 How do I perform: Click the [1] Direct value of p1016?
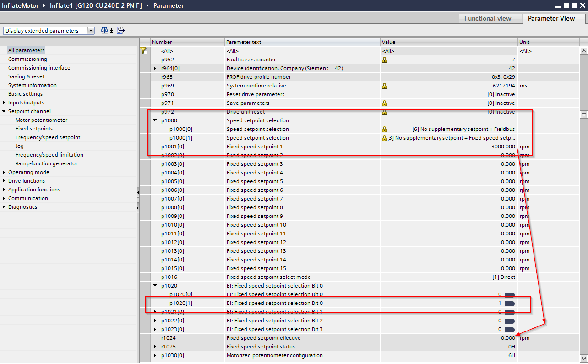coord(504,277)
